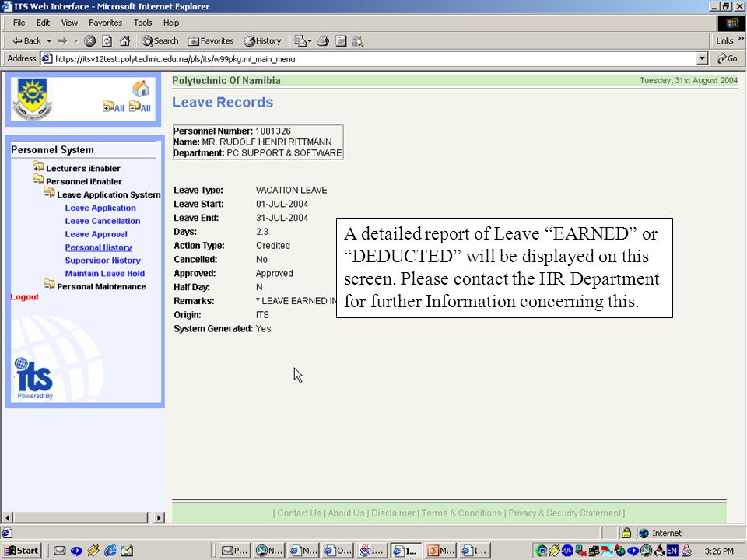Click the Forward arrow button

[x=62, y=41]
